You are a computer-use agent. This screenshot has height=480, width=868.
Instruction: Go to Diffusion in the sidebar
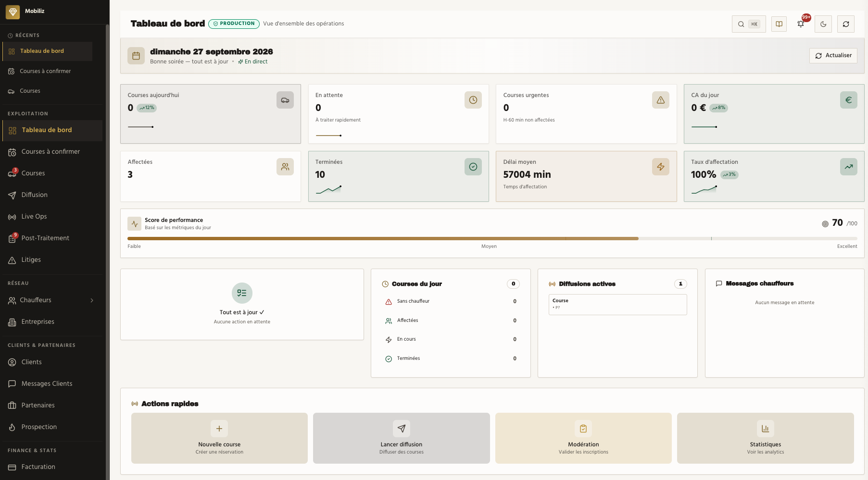pos(52,195)
